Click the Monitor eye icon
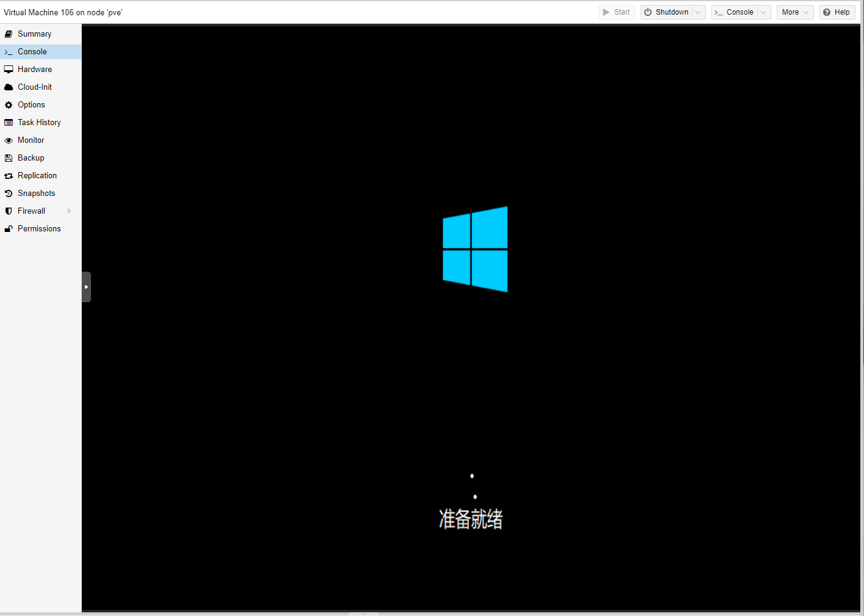This screenshot has height=616, width=864. point(9,140)
